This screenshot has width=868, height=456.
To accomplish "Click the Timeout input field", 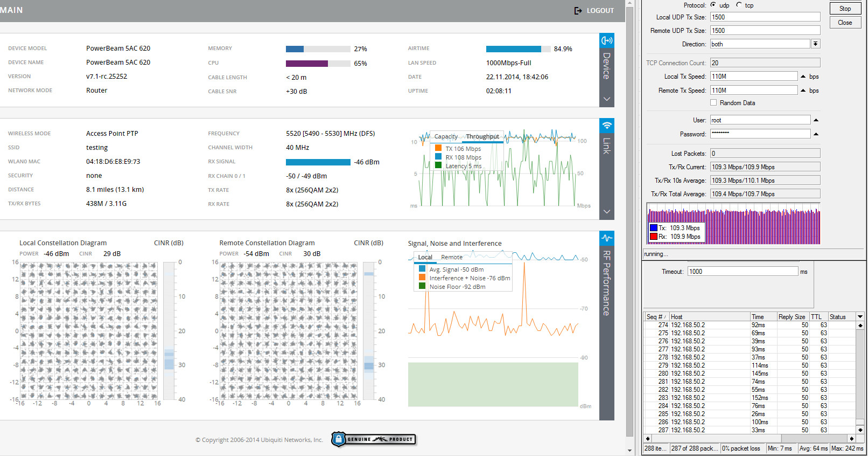I will 743,272.
